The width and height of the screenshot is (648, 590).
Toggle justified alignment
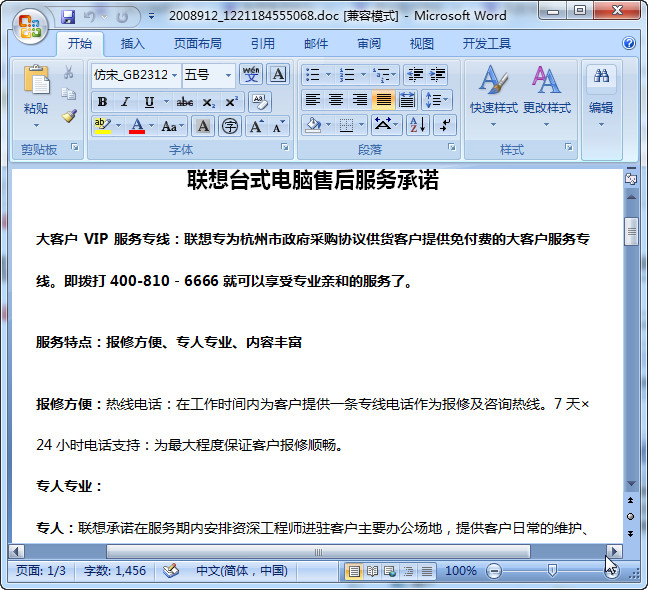[383, 100]
